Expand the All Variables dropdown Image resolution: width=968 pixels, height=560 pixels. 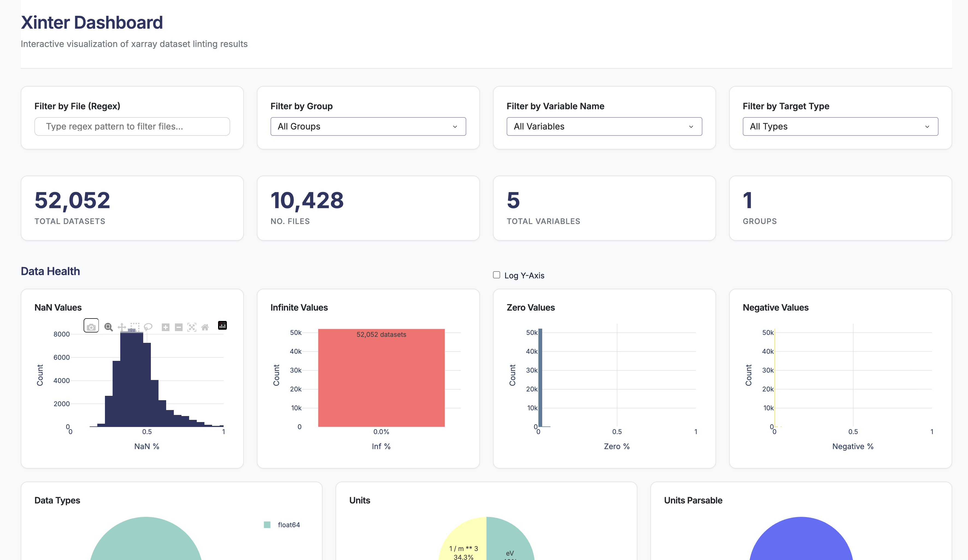coord(604,126)
